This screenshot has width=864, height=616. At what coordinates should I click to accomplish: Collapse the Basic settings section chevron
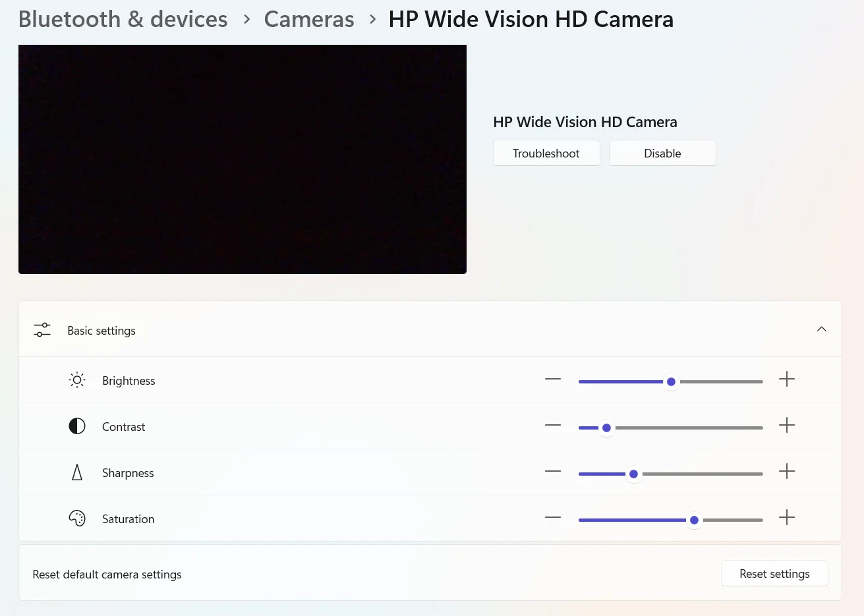pyautogui.click(x=822, y=329)
